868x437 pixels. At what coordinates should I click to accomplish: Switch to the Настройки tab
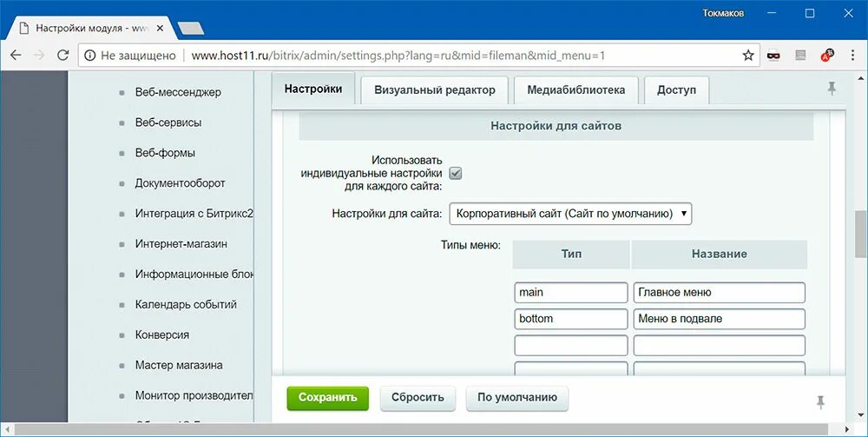(313, 89)
